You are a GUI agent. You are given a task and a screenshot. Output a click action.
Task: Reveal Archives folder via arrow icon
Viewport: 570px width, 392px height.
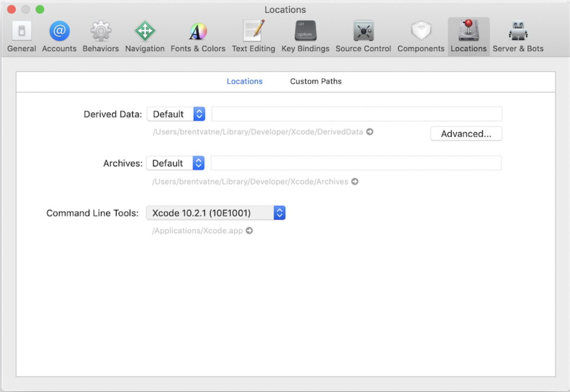pos(355,182)
